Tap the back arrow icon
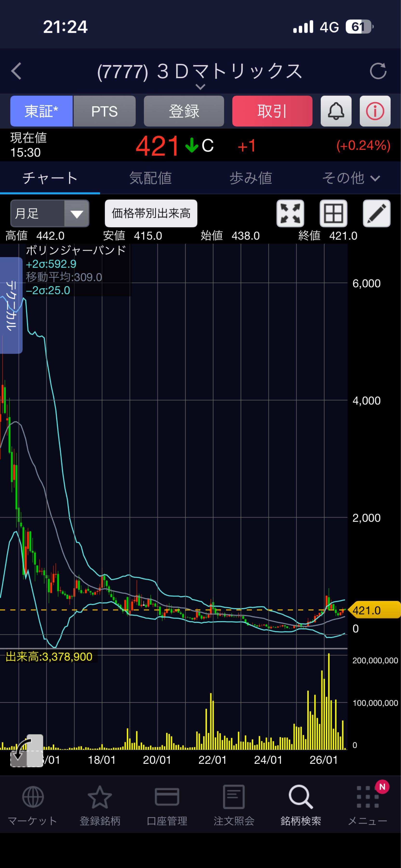Screen dimensions: 401x868 tap(16, 71)
